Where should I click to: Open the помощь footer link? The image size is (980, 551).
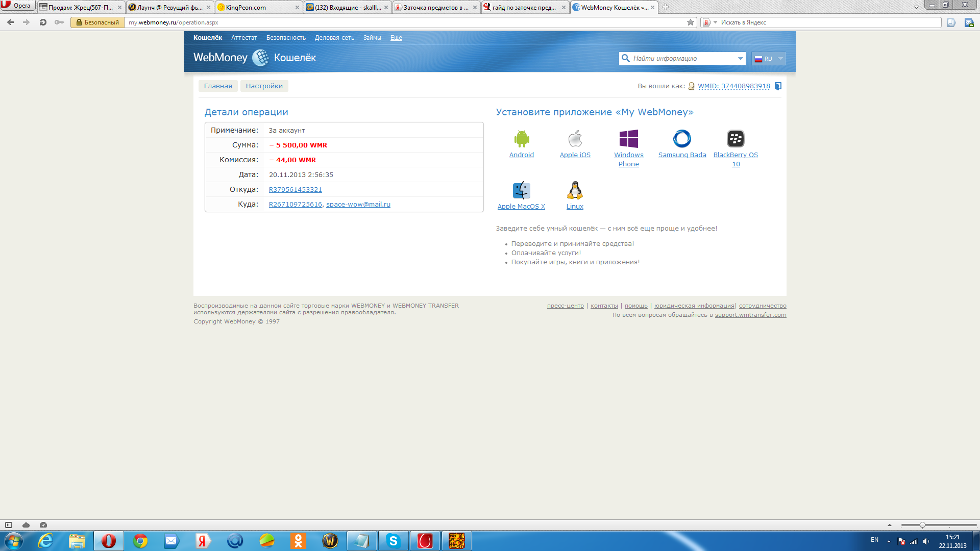pyautogui.click(x=636, y=306)
